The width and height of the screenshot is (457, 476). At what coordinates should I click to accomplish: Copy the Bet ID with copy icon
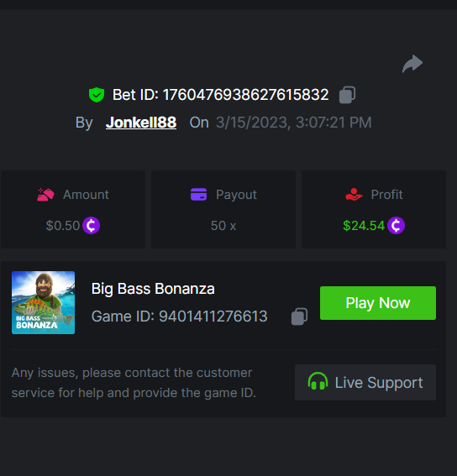point(347,95)
